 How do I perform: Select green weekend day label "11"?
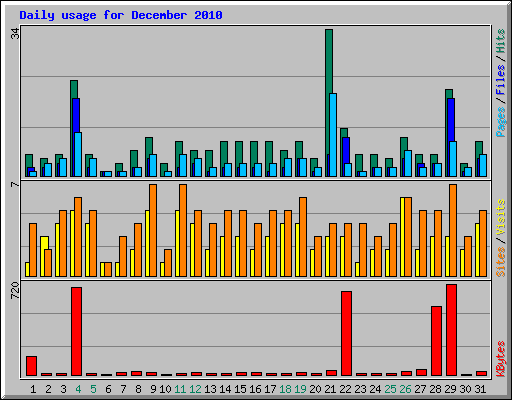pos(180,389)
